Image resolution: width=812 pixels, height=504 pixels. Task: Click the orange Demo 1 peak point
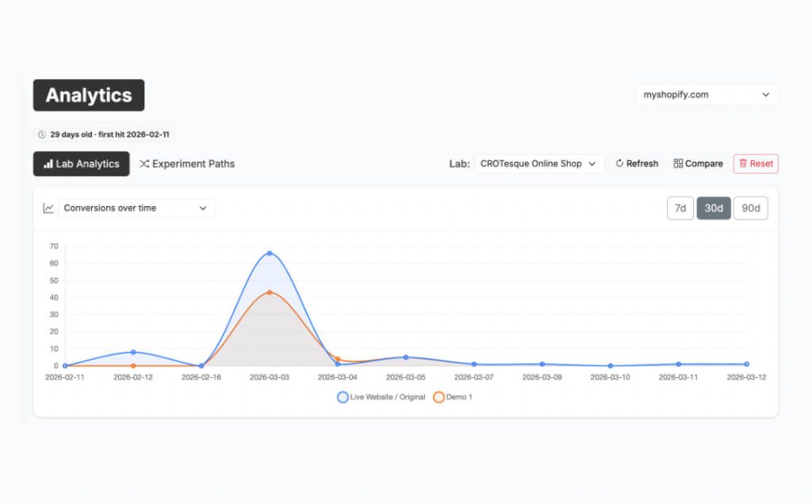tap(270, 292)
